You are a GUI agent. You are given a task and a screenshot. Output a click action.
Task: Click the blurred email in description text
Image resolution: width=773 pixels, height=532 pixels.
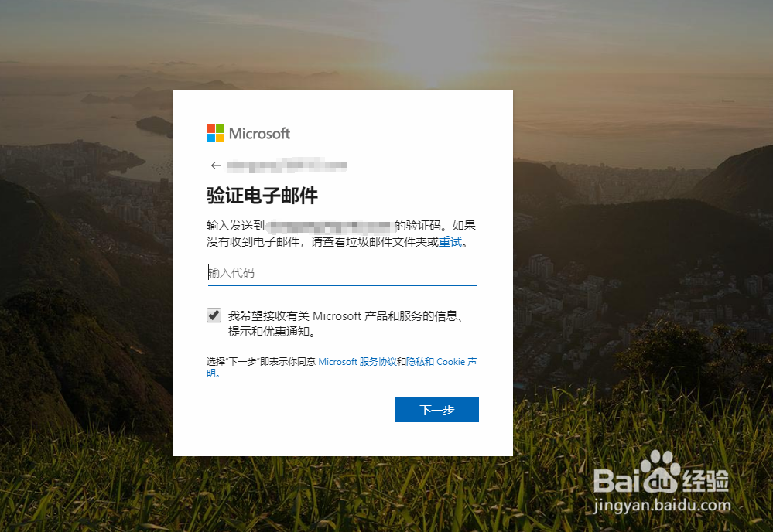pyautogui.click(x=330, y=226)
